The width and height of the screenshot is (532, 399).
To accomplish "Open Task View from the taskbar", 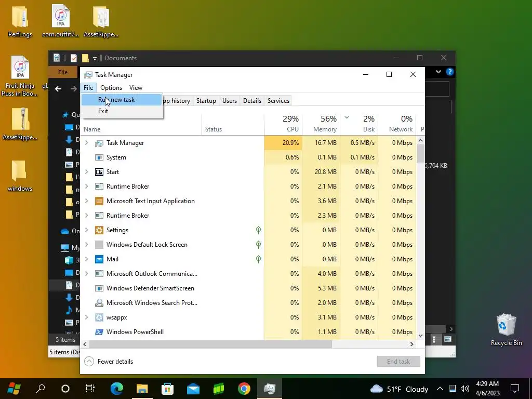I will pyautogui.click(x=90, y=389).
